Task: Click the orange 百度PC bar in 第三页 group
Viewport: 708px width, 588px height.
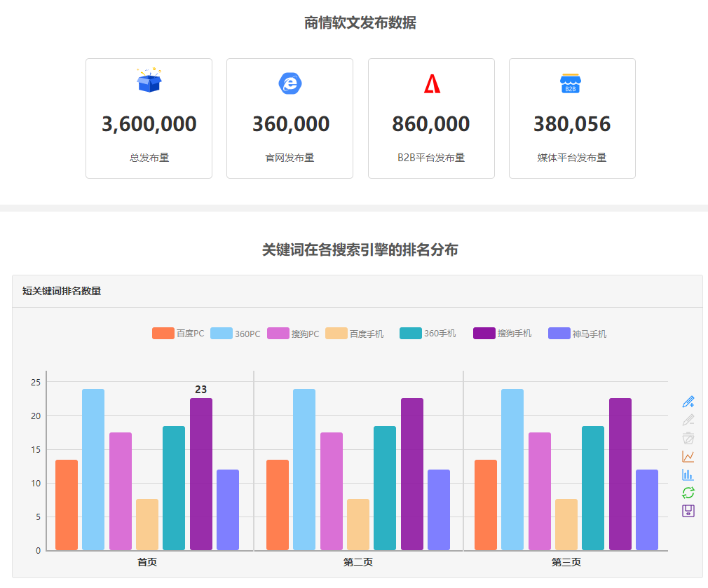Action: point(486,505)
